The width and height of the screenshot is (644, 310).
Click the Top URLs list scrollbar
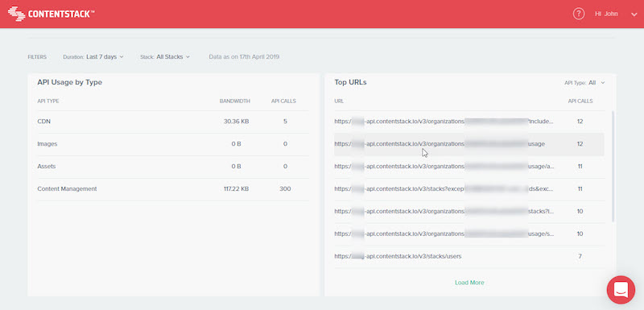click(x=613, y=167)
